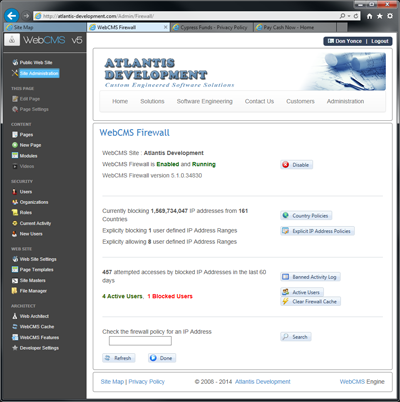400x402 pixels.
Task: Open the footer Site Map link
Action: (112, 382)
